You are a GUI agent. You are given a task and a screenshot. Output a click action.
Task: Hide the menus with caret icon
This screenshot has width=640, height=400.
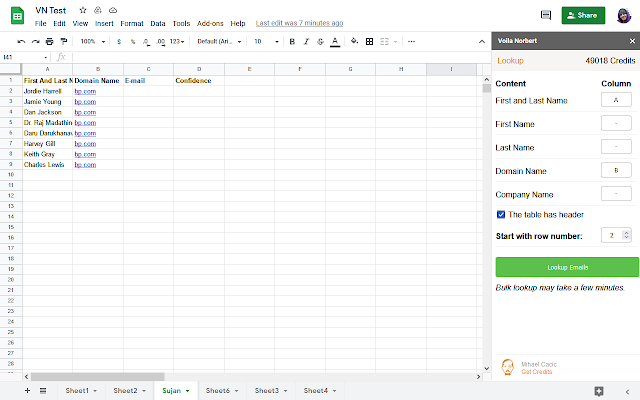click(482, 41)
